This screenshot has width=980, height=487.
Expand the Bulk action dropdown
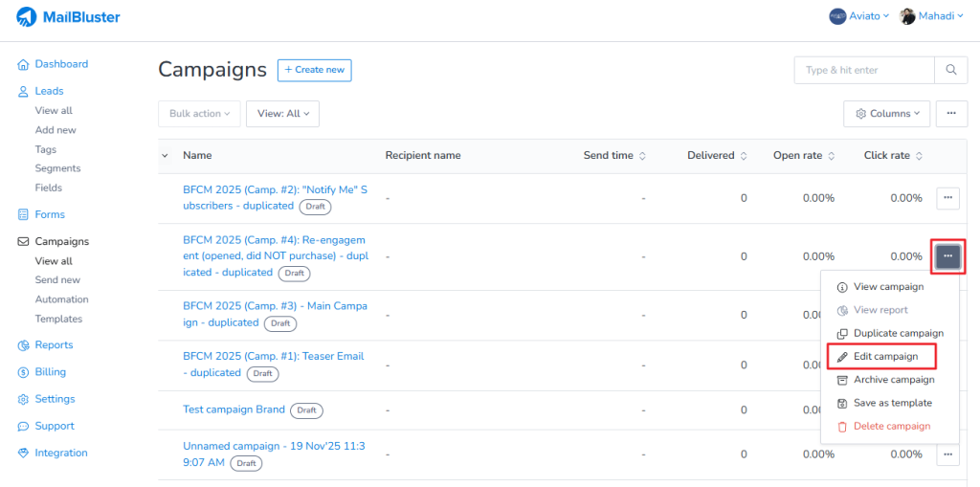(x=199, y=114)
